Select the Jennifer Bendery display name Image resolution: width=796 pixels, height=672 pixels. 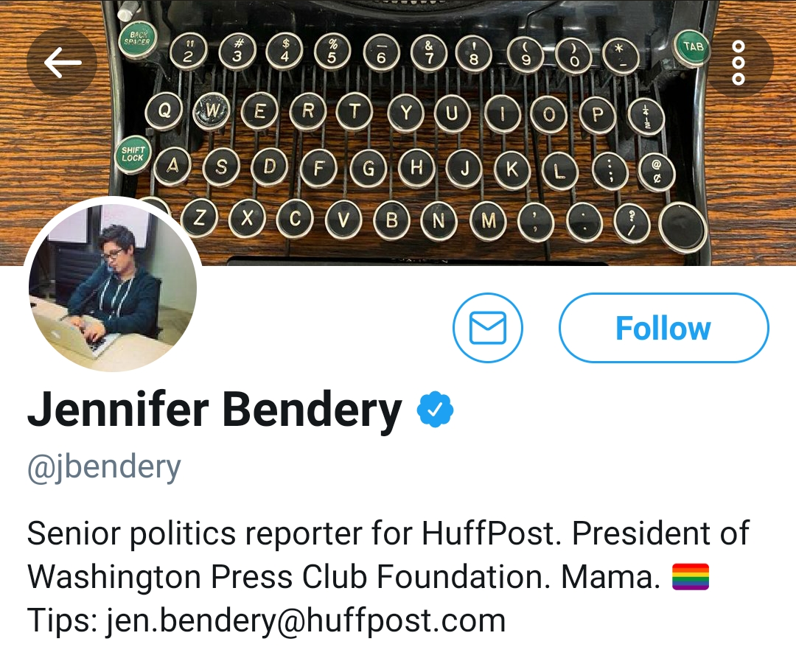[x=214, y=410]
